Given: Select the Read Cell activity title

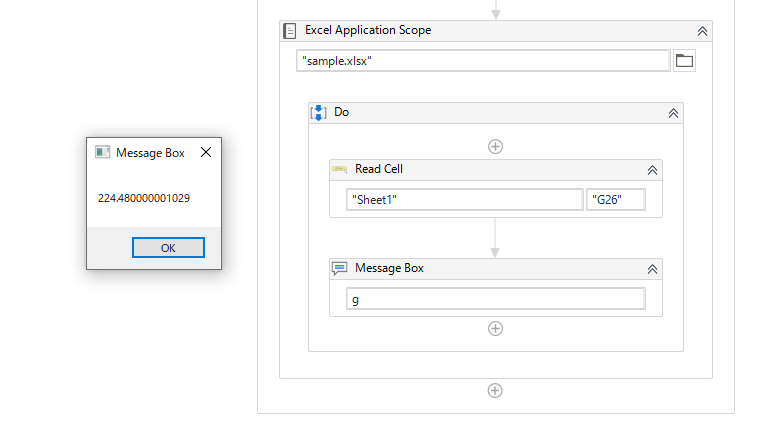Looking at the screenshot, I should coord(379,169).
